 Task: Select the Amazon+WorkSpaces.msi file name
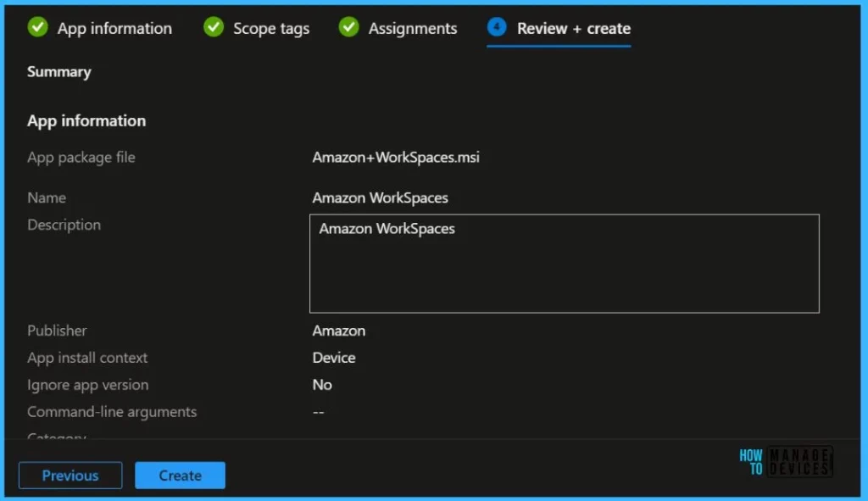coord(396,157)
